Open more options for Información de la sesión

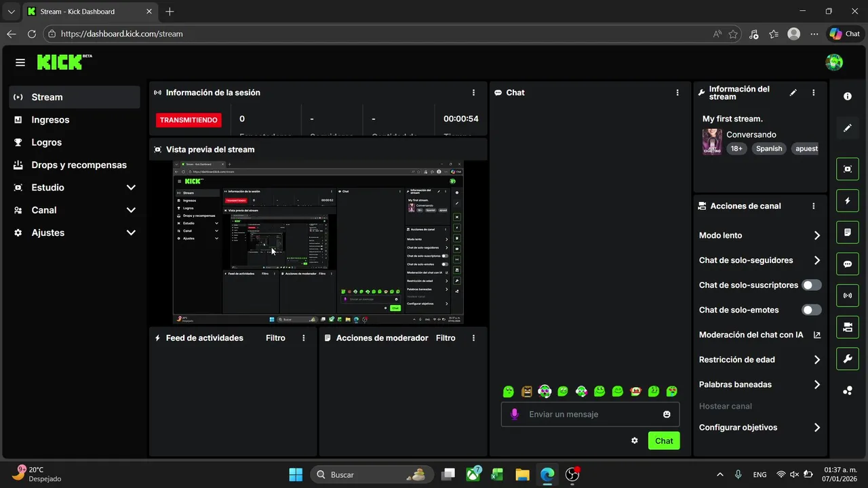(473, 93)
